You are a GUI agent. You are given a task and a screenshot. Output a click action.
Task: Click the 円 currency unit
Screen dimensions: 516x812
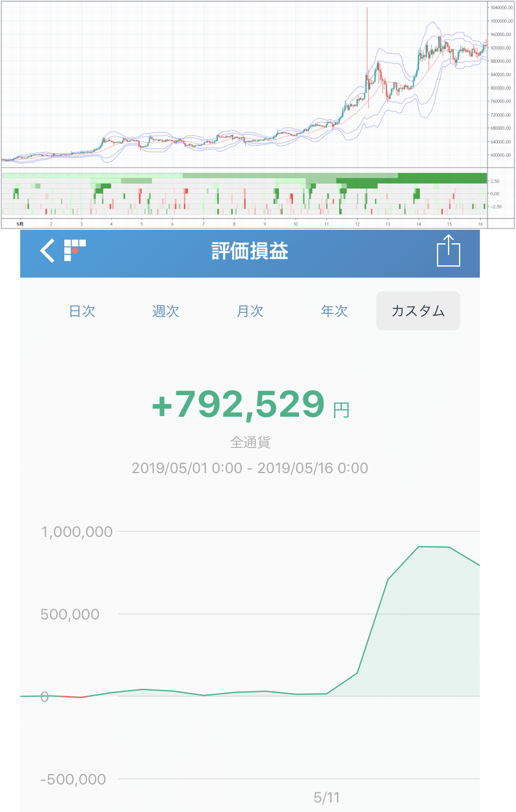[341, 410]
